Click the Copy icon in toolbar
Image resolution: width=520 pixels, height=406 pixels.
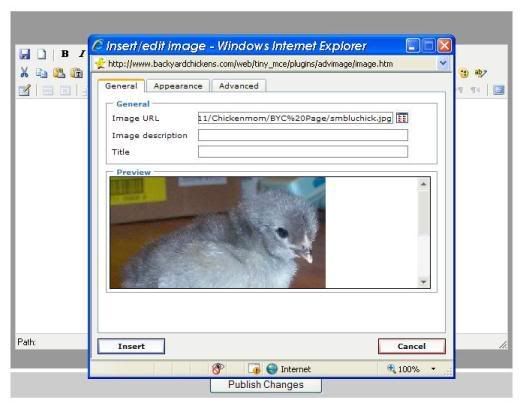pos(42,73)
